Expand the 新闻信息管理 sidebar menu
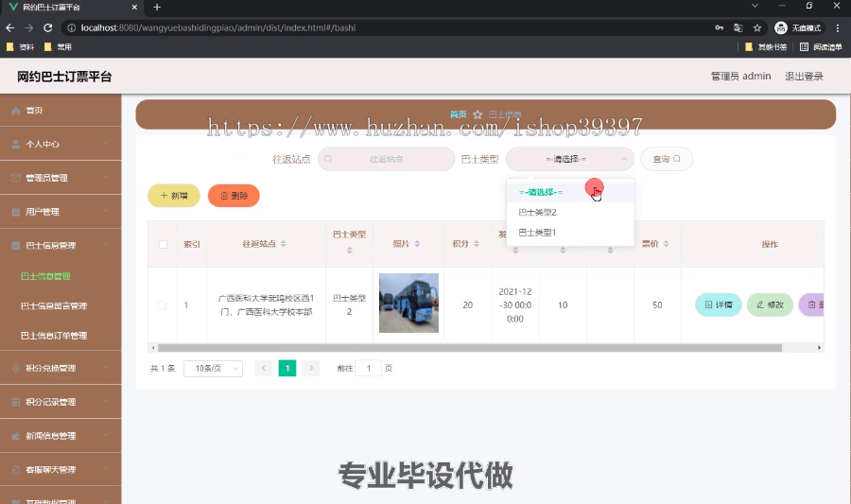This screenshot has width=851, height=504. (x=61, y=436)
